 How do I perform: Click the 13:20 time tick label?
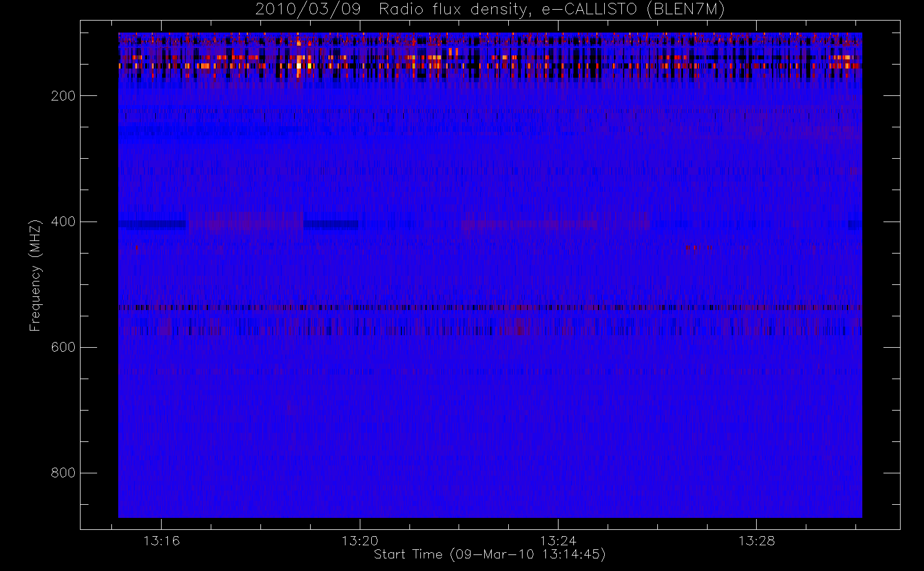coord(360,541)
